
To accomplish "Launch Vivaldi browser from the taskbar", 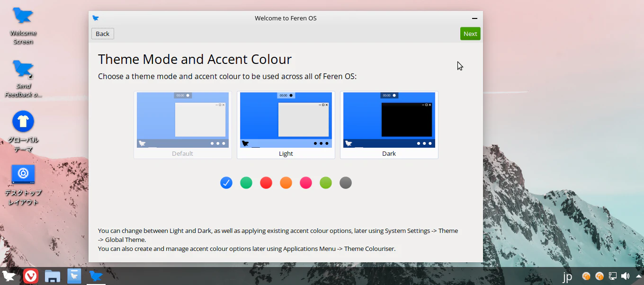I will tap(31, 276).
